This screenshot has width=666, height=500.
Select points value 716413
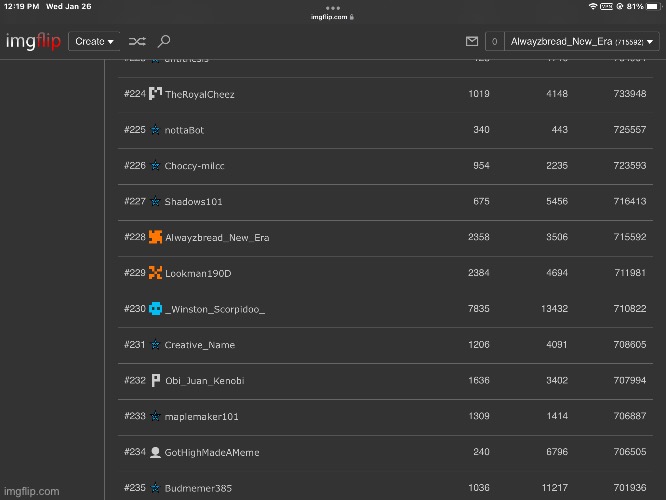pyautogui.click(x=629, y=201)
